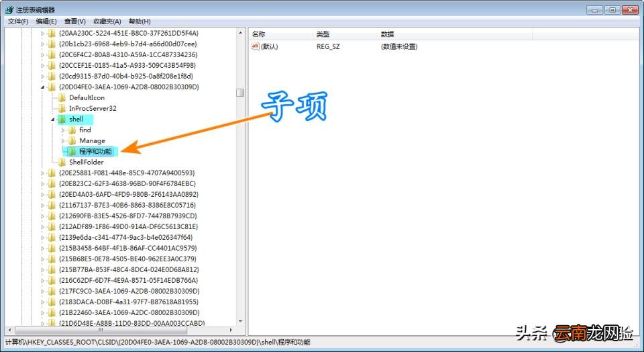
Task: Open the 收藏夹(A) menu
Action: (107, 21)
